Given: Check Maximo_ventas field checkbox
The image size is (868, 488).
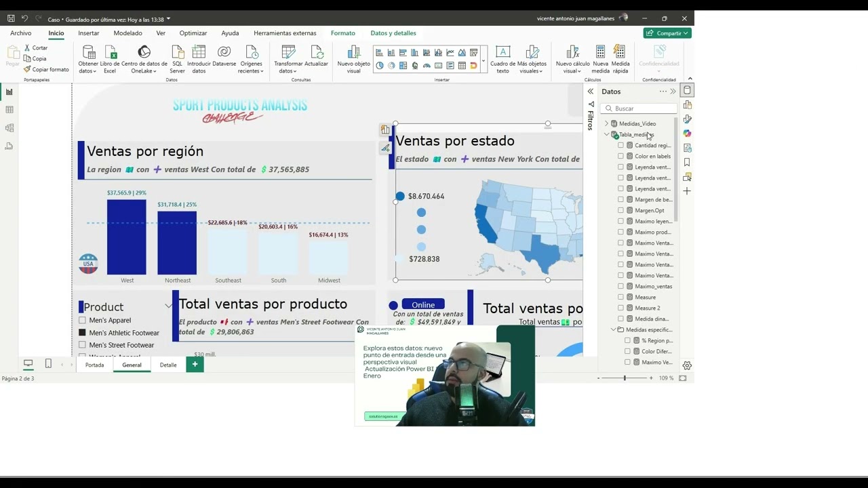Looking at the screenshot, I should tap(620, 287).
